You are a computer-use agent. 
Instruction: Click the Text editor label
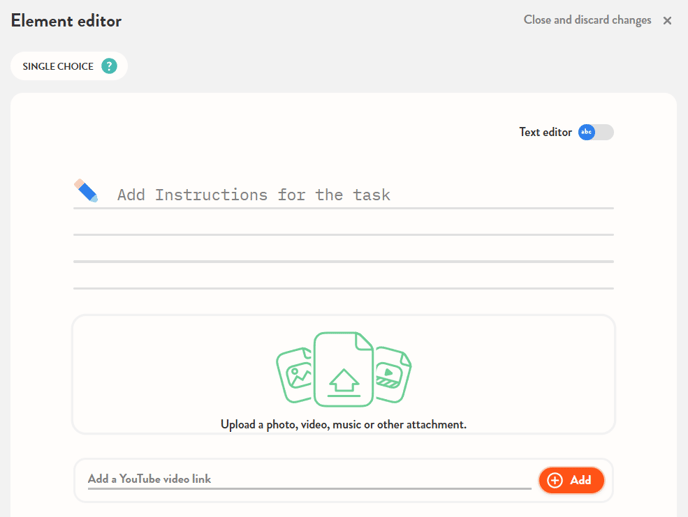point(545,132)
